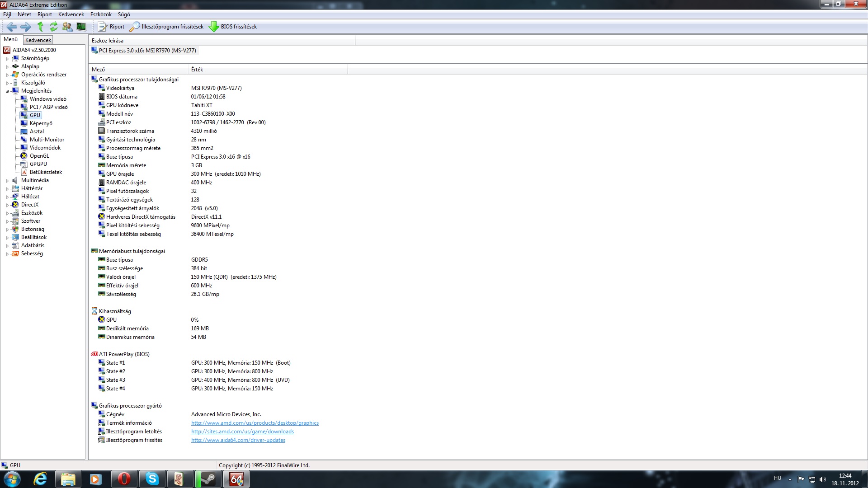Open the Kedvencek menu
Screen dimensions: 868x488
(x=71, y=14)
